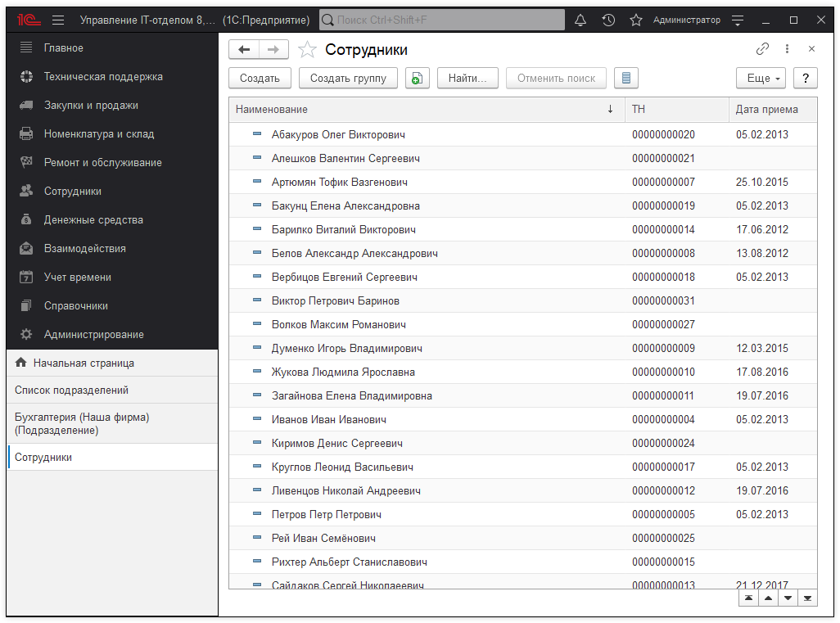The height and width of the screenshot is (623, 840).
Task: Click the create-by-copying icon with green plus
Action: tap(418, 79)
